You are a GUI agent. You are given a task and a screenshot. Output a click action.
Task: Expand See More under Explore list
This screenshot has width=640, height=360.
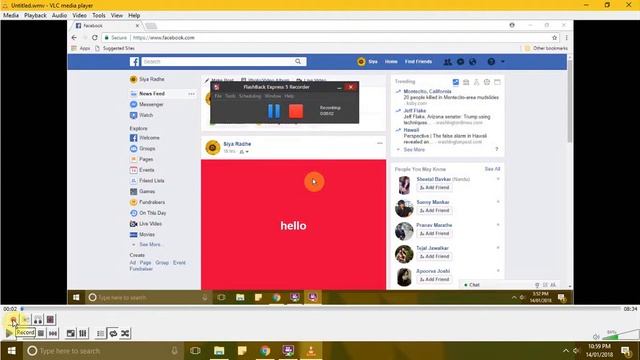151,244
